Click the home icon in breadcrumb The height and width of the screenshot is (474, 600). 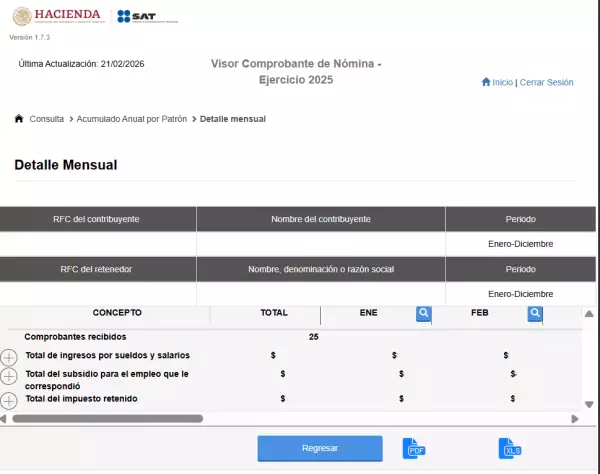click(19, 119)
